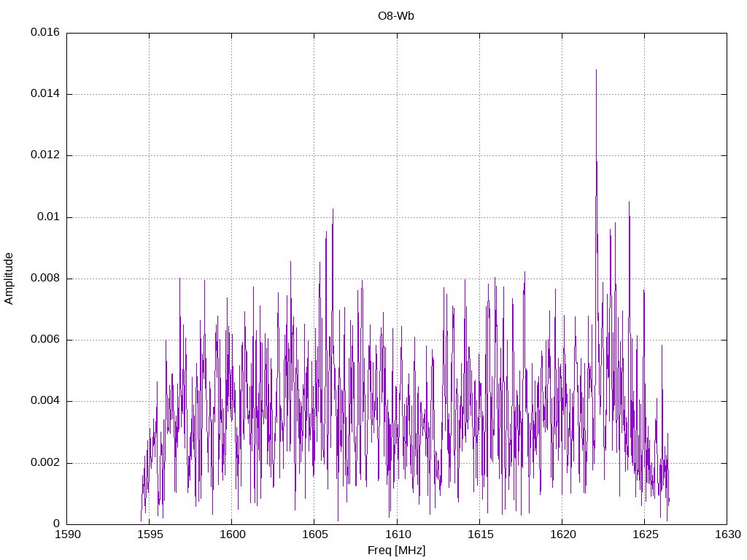Viewport: 747px width, 560px height.
Task: Click the x-axis tick label 1610
Action: point(398,534)
